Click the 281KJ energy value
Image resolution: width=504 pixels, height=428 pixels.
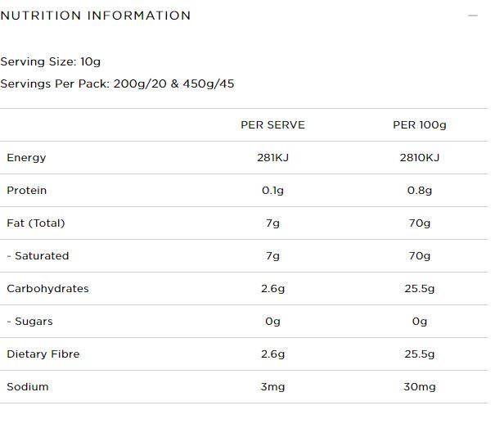point(272,158)
